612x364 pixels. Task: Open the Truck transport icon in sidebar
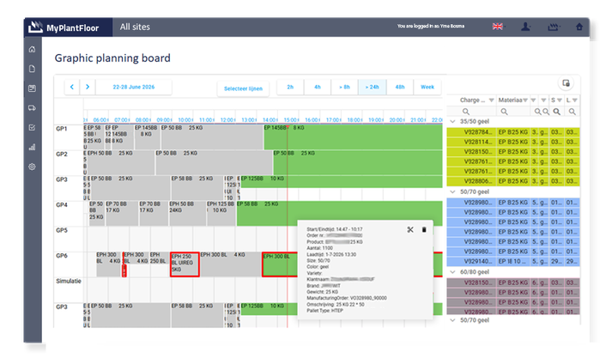(32, 108)
